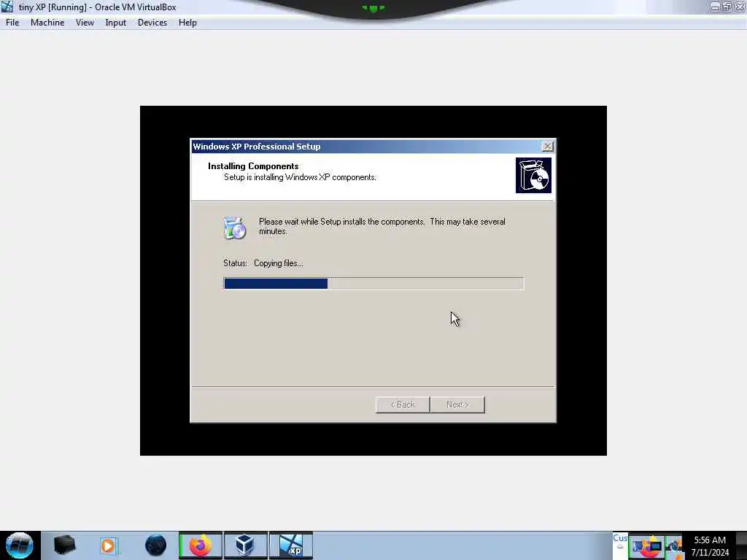The height and width of the screenshot is (560, 747).
Task: Switch to VirtualBox Manager on the taskbar
Action: pos(245,545)
